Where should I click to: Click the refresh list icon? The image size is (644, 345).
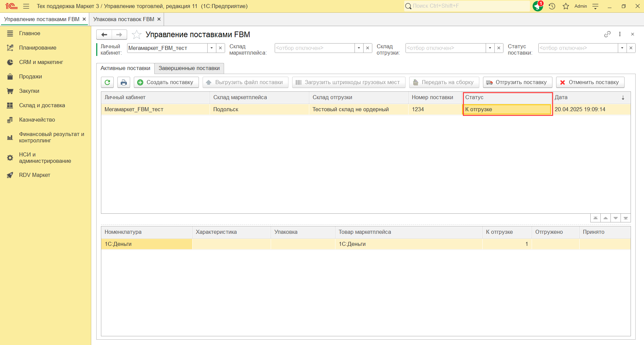pos(107,82)
